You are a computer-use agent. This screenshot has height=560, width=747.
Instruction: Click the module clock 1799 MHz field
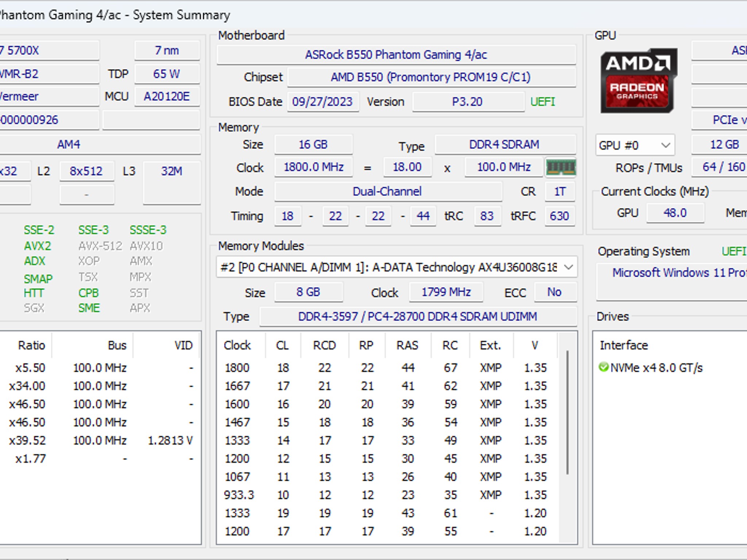446,292
